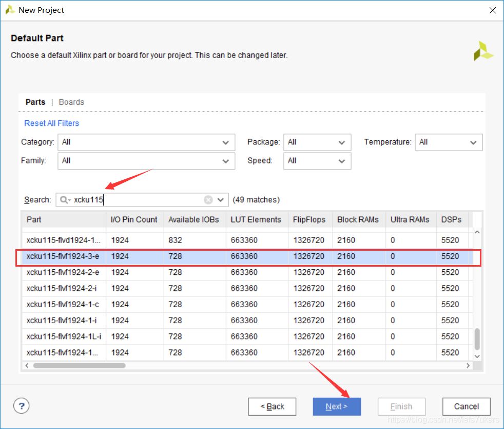Close the New Project dialog

492,10
